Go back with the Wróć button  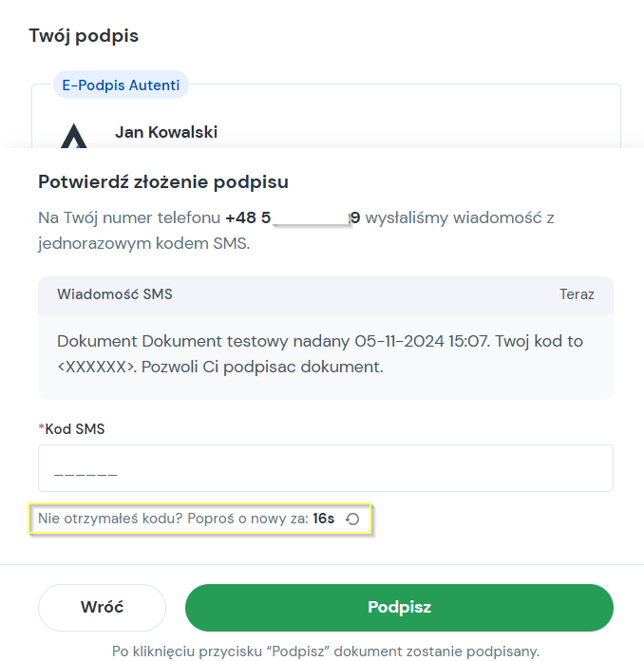tap(102, 608)
